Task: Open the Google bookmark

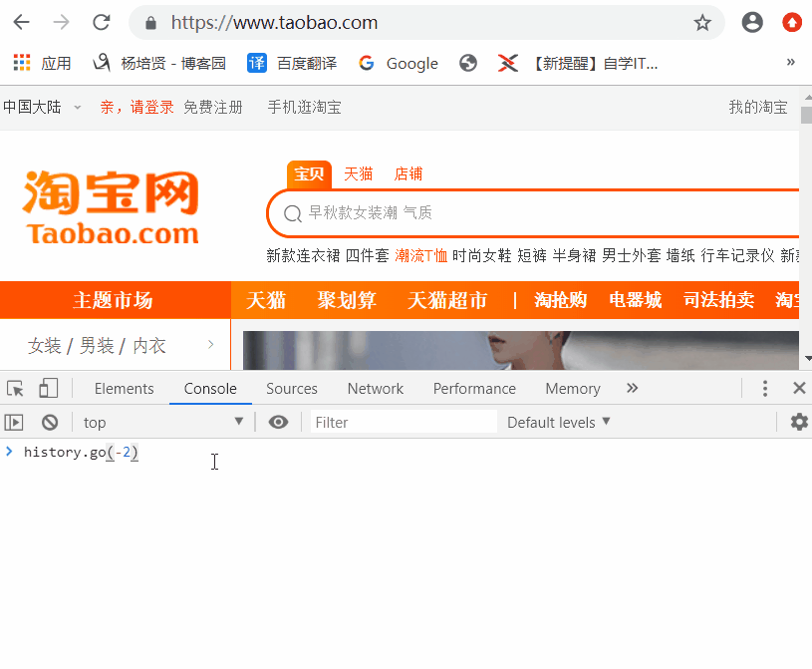Action: coord(399,63)
